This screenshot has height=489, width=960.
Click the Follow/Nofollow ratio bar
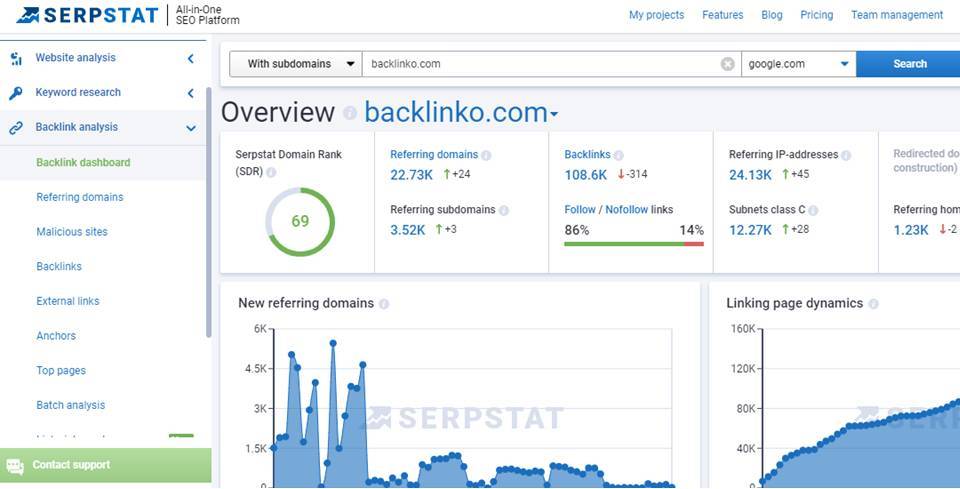[x=634, y=244]
